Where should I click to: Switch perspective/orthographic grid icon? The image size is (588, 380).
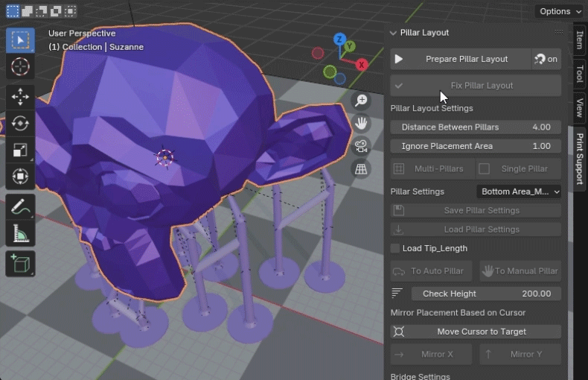(361, 169)
